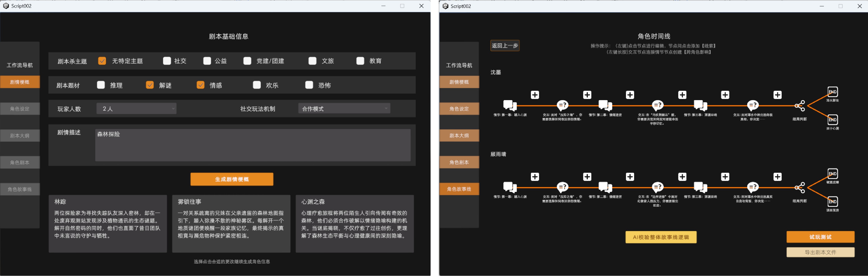Viewport: 868px width, 276px height.
Task: Check the 教育 theme checkbox
Action: click(x=360, y=61)
